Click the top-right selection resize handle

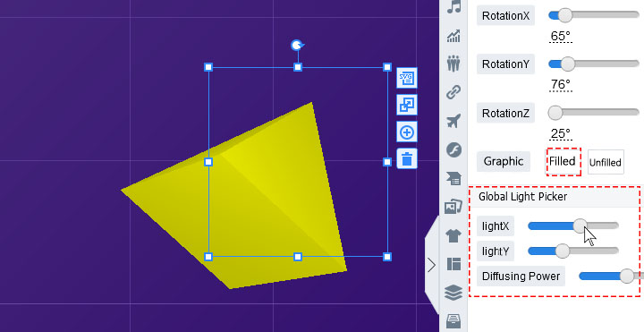coord(387,67)
